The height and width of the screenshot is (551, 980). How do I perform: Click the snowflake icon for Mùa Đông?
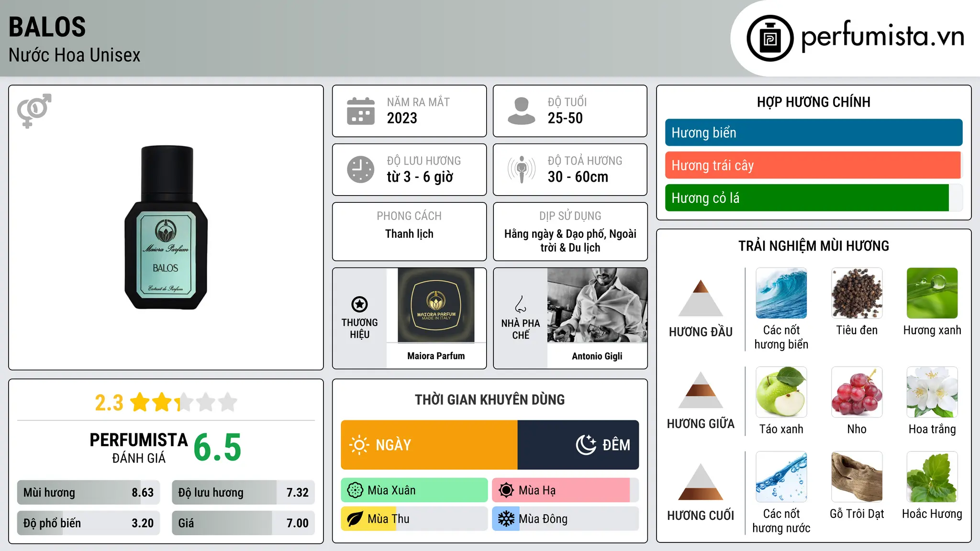506,519
